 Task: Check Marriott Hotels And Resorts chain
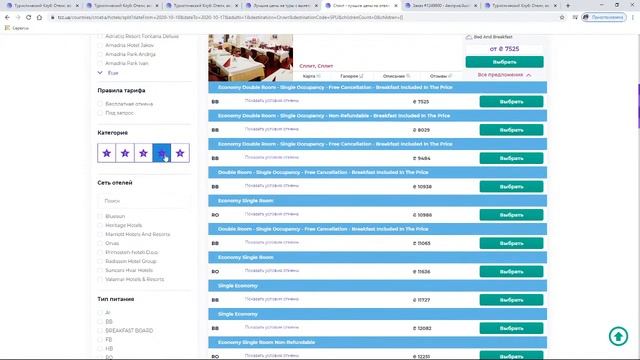(x=100, y=234)
